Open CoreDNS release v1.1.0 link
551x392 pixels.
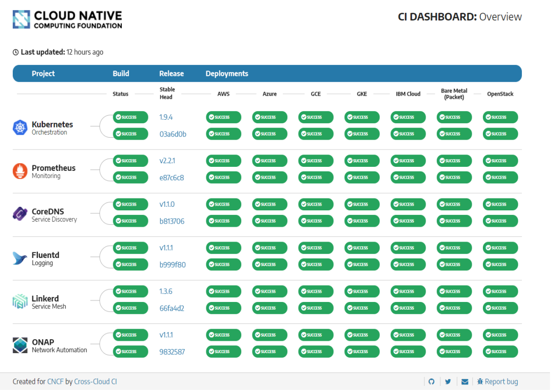167,204
